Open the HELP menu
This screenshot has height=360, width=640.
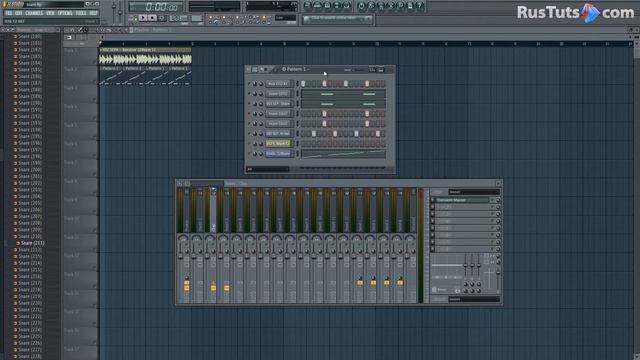tap(93, 13)
